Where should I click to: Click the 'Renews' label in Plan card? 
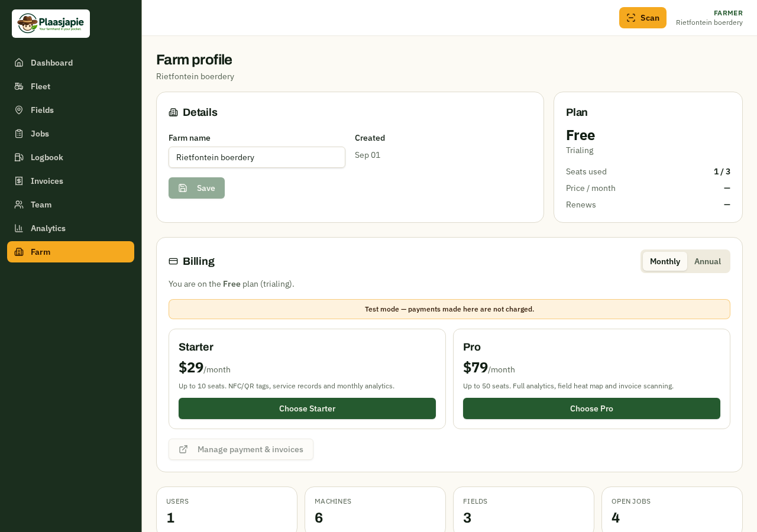coord(581,205)
